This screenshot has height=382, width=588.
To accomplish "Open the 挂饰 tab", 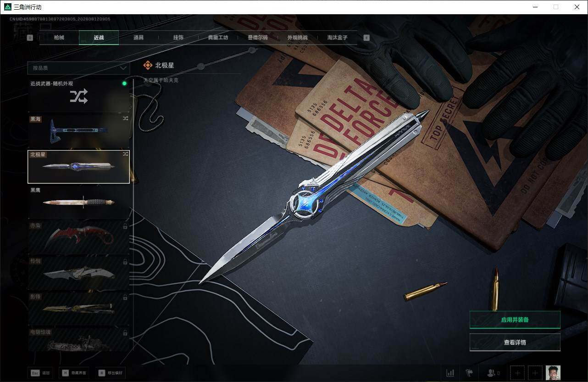I will (178, 38).
